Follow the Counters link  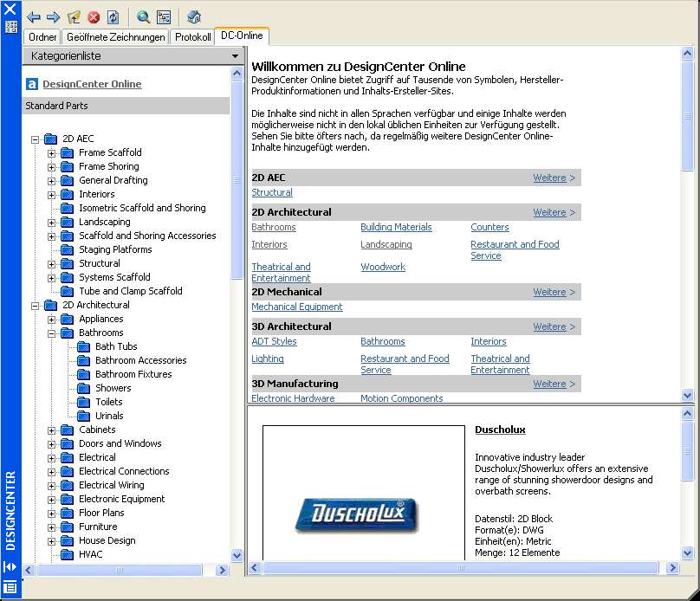489,227
